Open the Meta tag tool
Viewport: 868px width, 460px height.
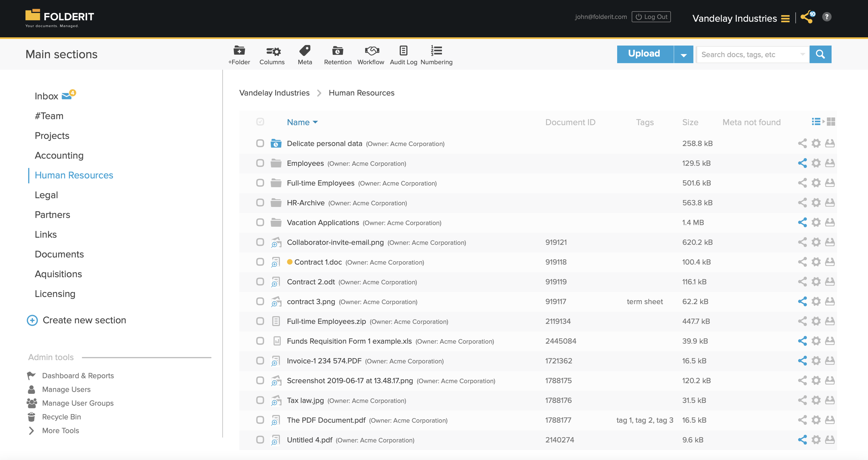tap(305, 51)
